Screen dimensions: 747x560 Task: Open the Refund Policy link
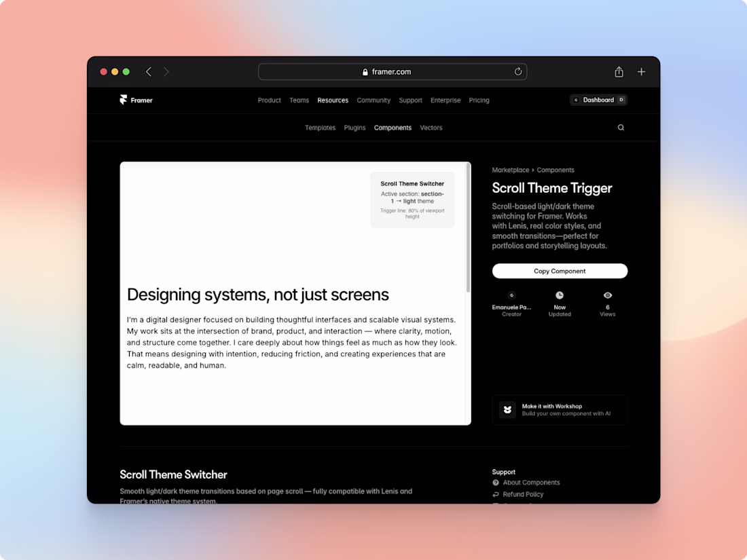(523, 494)
